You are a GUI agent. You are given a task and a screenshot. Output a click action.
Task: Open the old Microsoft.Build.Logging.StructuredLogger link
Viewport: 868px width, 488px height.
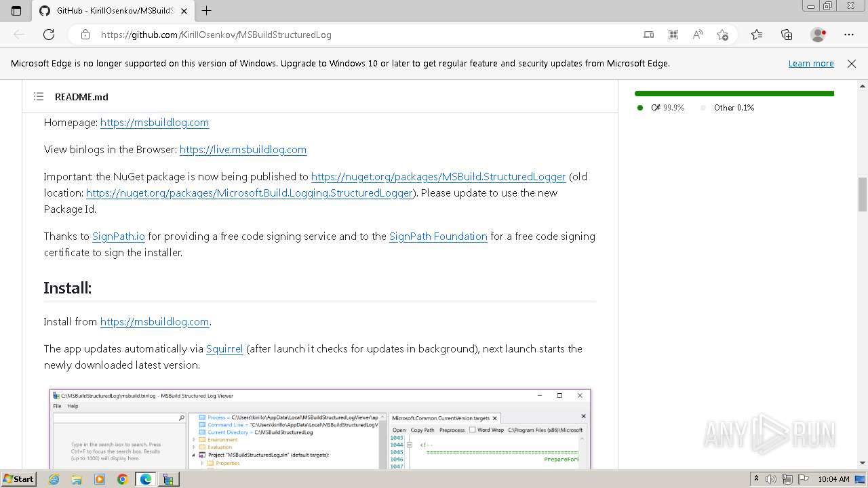(x=250, y=192)
